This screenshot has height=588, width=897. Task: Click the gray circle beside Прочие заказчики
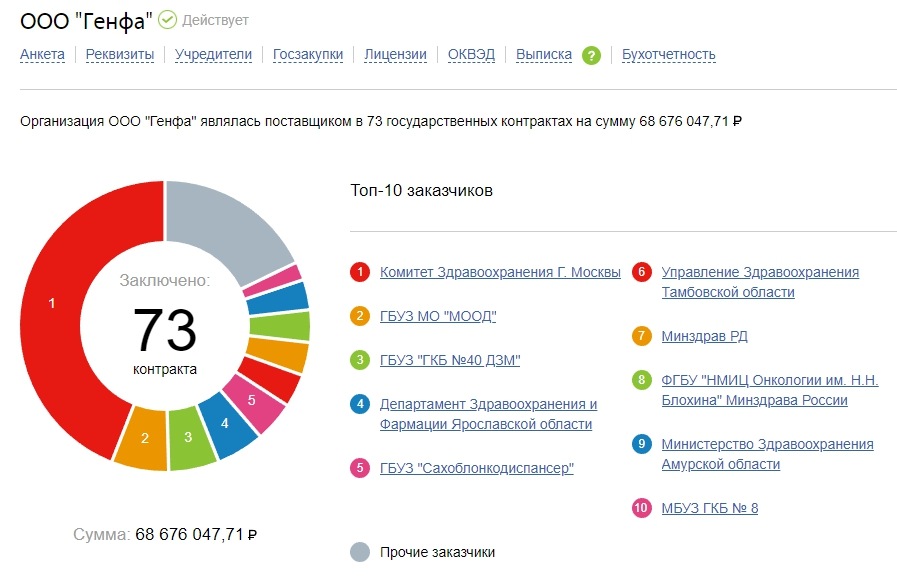360,552
